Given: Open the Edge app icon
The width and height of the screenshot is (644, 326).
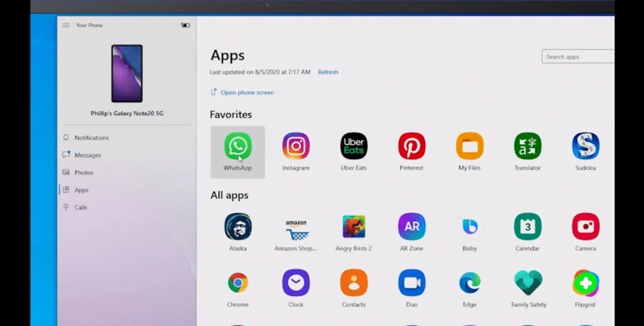Looking at the screenshot, I should (470, 282).
